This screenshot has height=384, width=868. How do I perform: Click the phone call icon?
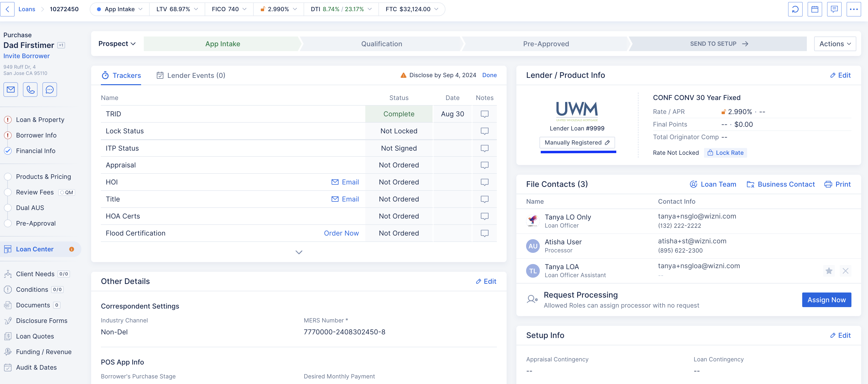point(30,90)
